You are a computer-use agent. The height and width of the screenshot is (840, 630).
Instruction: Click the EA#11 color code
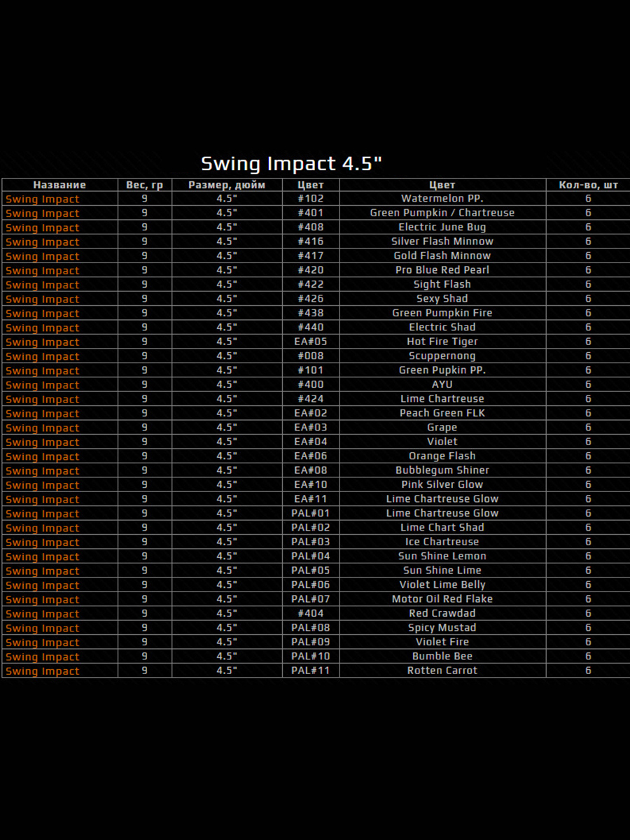click(x=311, y=498)
